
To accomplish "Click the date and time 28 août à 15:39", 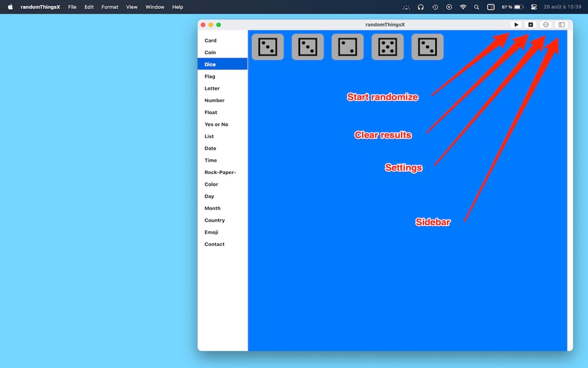I will click(x=562, y=7).
